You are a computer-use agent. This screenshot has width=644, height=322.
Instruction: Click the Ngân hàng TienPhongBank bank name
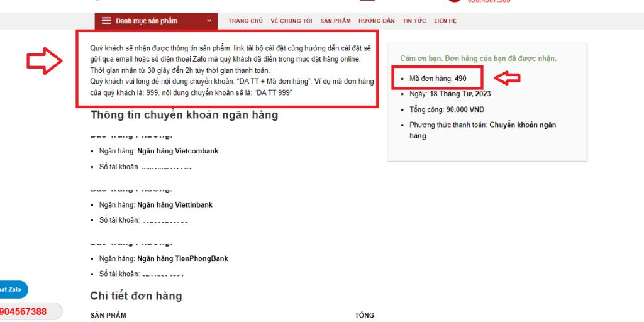coord(182,258)
